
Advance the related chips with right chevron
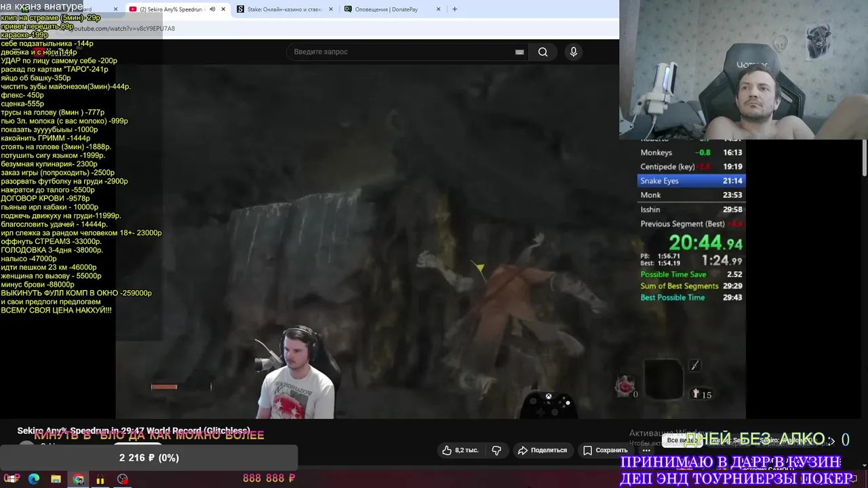832,441
